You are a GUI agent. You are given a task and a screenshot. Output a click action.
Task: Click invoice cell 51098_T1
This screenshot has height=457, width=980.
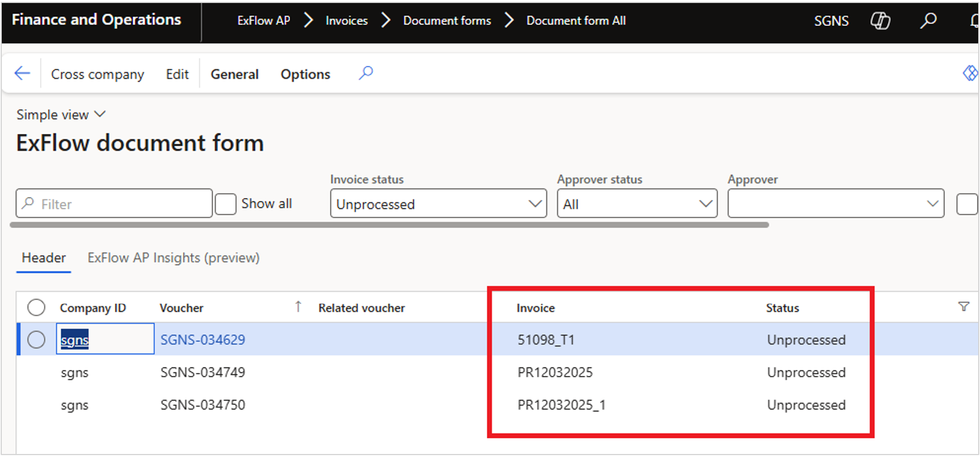(546, 340)
